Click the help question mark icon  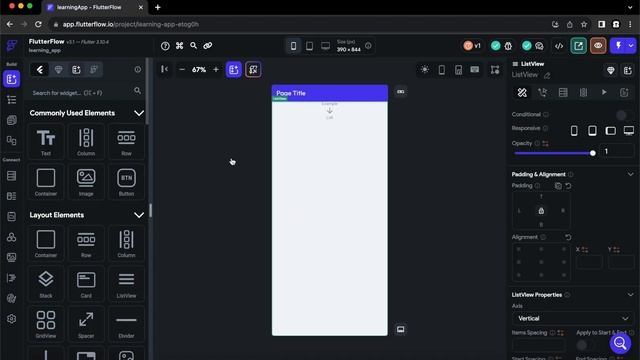click(165, 46)
